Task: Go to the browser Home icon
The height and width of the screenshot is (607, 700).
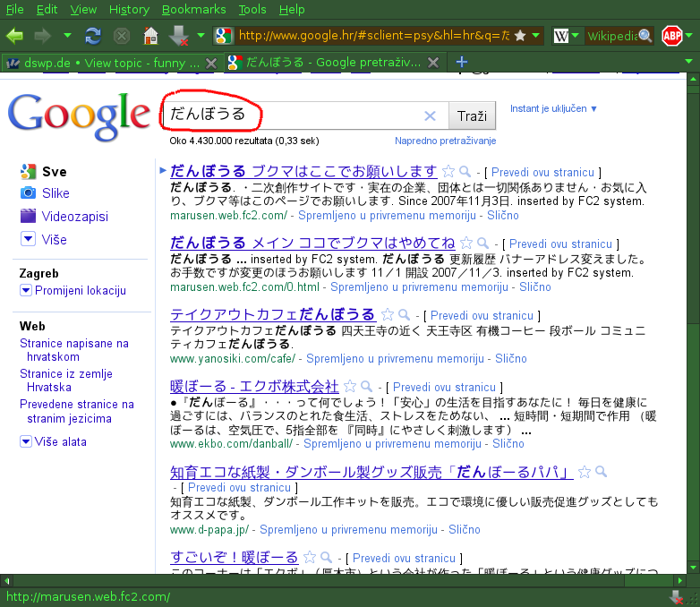Action: 151,36
